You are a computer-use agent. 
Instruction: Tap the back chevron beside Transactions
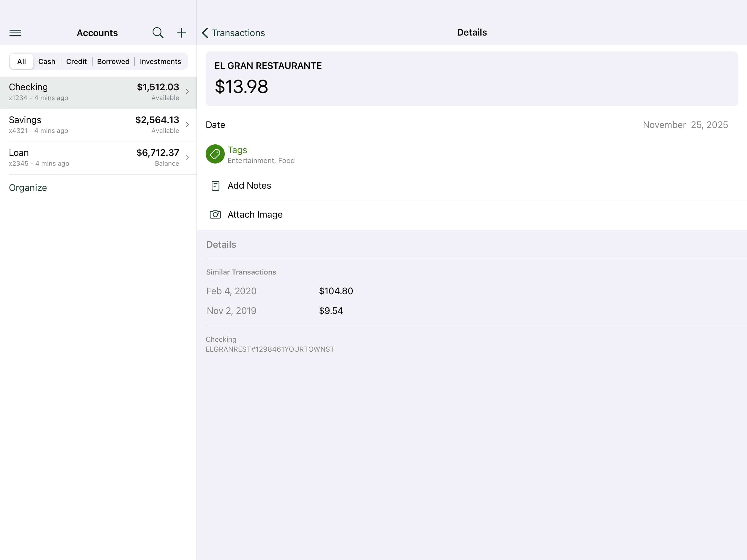point(205,33)
